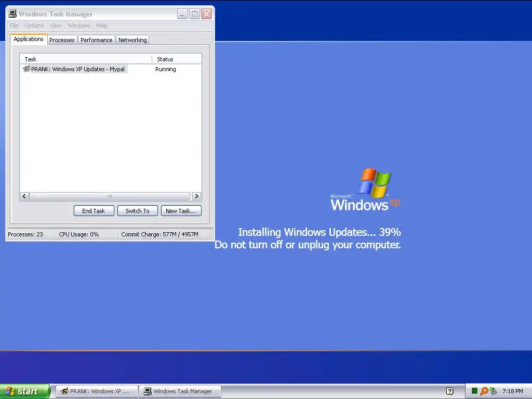The height and width of the screenshot is (399, 532).
Task: Click the Processes: 23 status bar entry
Action: (x=25, y=234)
